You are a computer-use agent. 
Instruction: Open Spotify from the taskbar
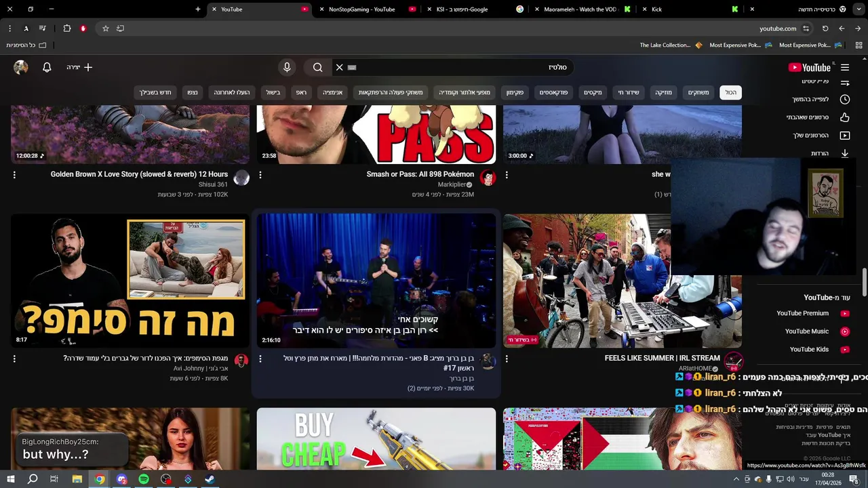[x=144, y=479]
